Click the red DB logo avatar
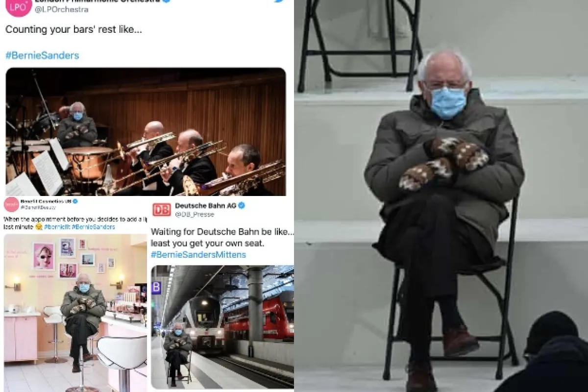 click(161, 209)
